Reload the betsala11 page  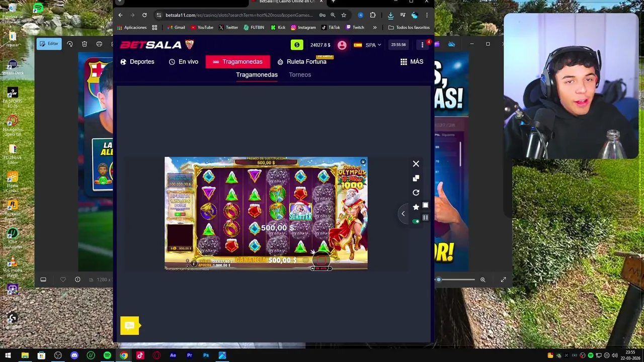click(144, 15)
